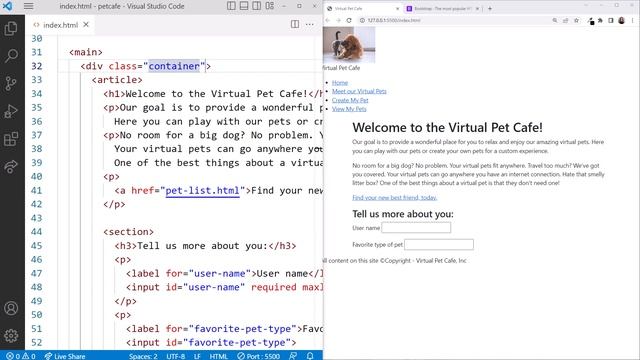
Task: Toggle the bottom panel layout button
Action: point(244,6)
